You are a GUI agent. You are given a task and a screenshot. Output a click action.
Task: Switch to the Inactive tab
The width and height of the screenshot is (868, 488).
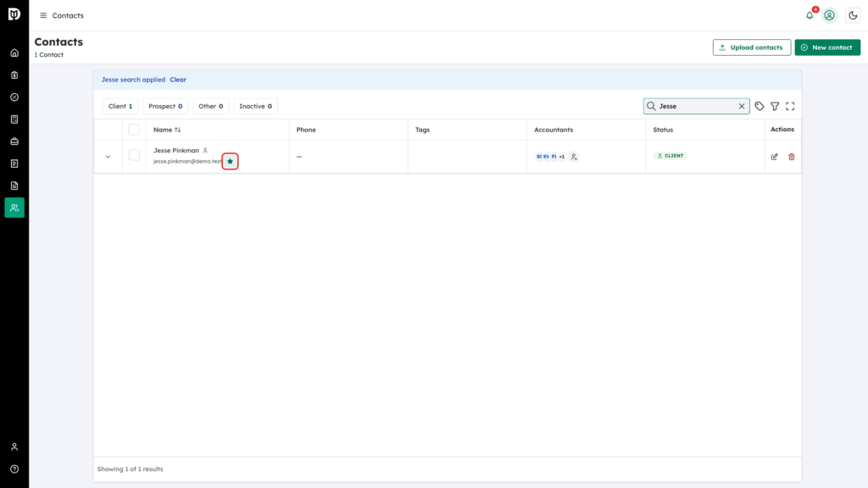256,106
